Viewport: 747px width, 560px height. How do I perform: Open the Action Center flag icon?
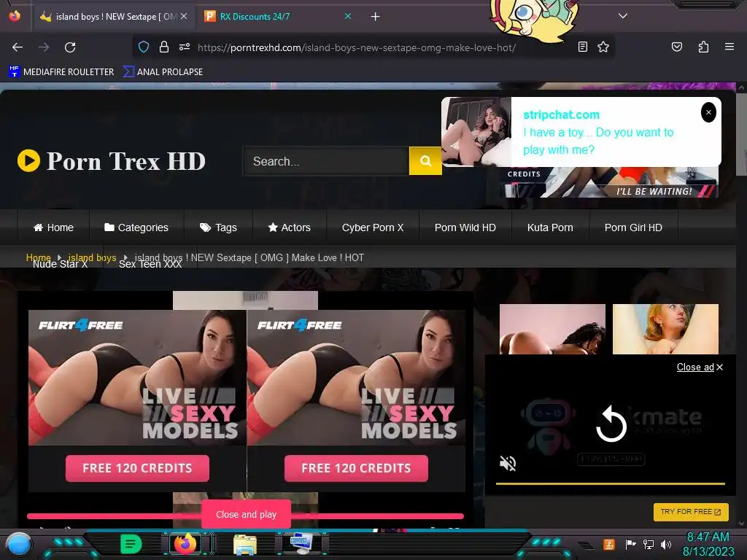(x=630, y=544)
